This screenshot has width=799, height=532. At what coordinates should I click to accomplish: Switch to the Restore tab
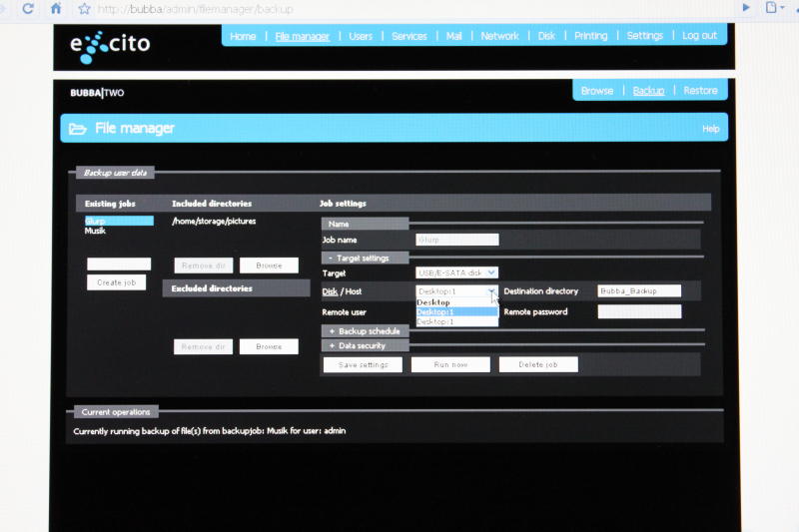(700, 90)
